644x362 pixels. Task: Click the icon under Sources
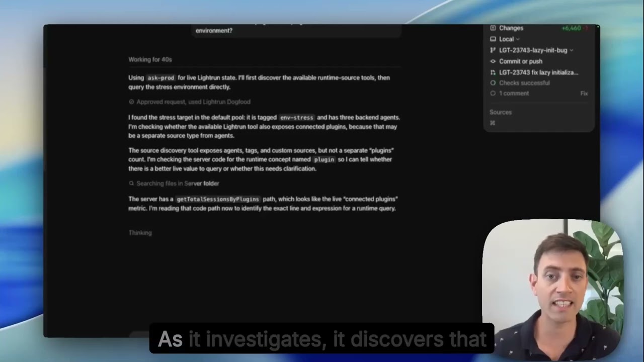tap(493, 123)
